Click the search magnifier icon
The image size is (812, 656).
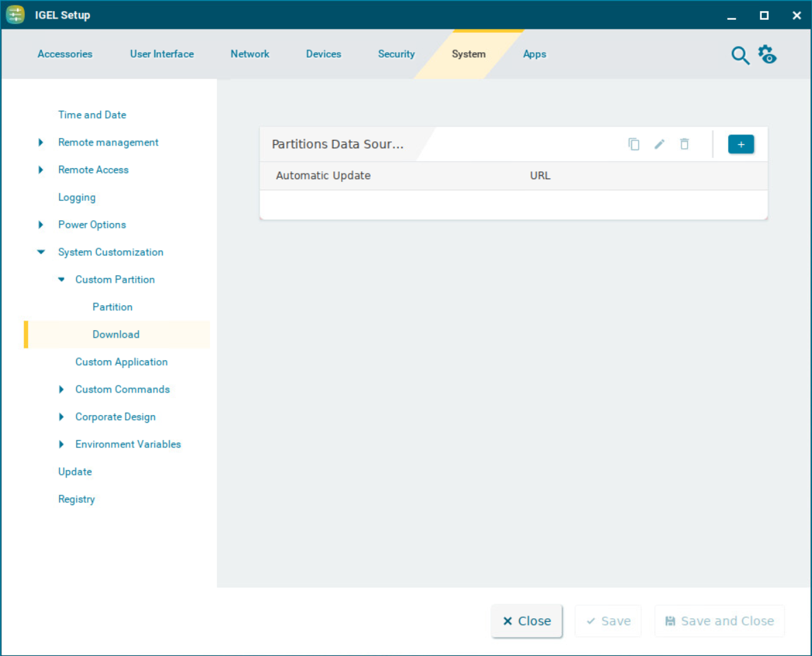[740, 56]
